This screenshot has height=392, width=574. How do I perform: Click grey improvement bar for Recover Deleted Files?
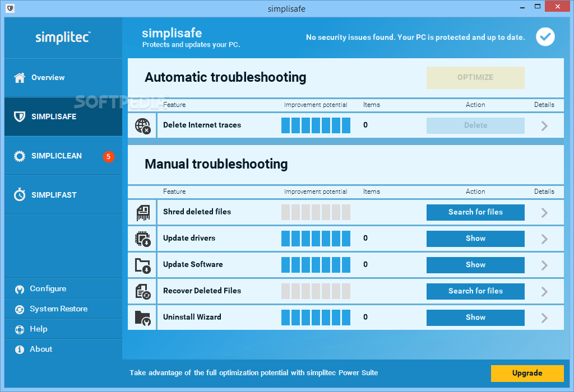click(x=316, y=291)
